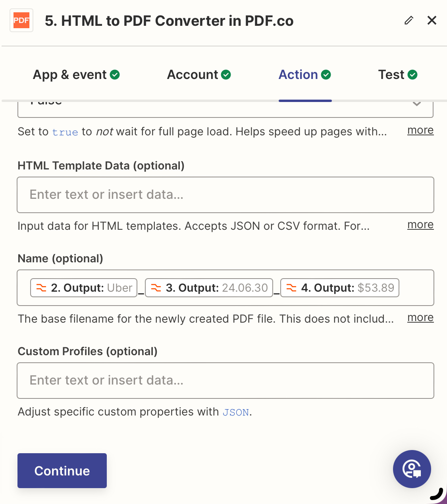Click the Action tab green checkmark
Image resolution: width=447 pixels, height=504 pixels.
tap(326, 75)
